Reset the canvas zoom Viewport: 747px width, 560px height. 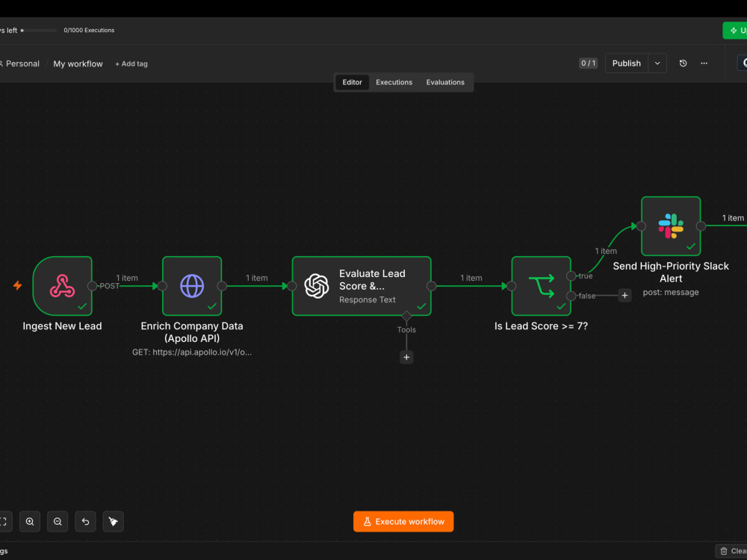[x=85, y=521]
